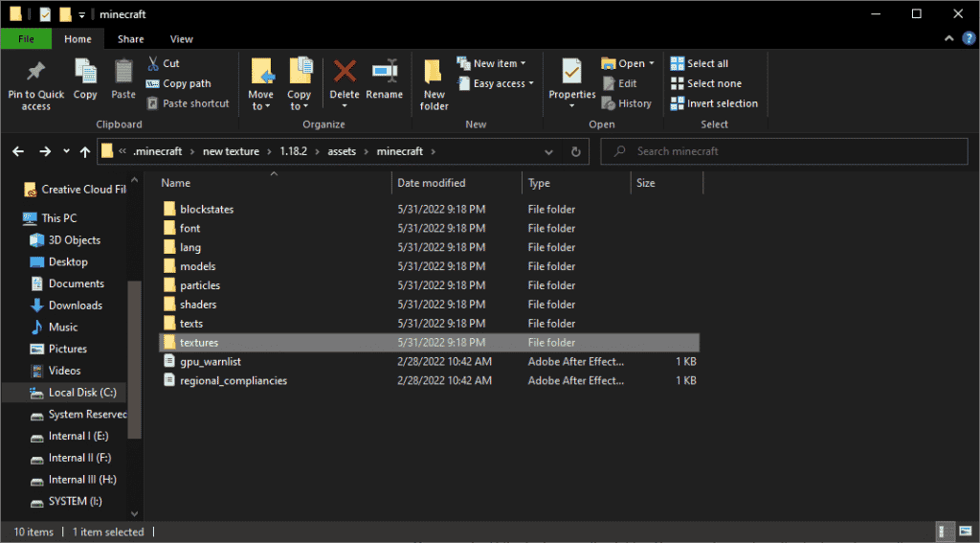Click Select all in the ribbon
980x543 pixels.
(700, 63)
